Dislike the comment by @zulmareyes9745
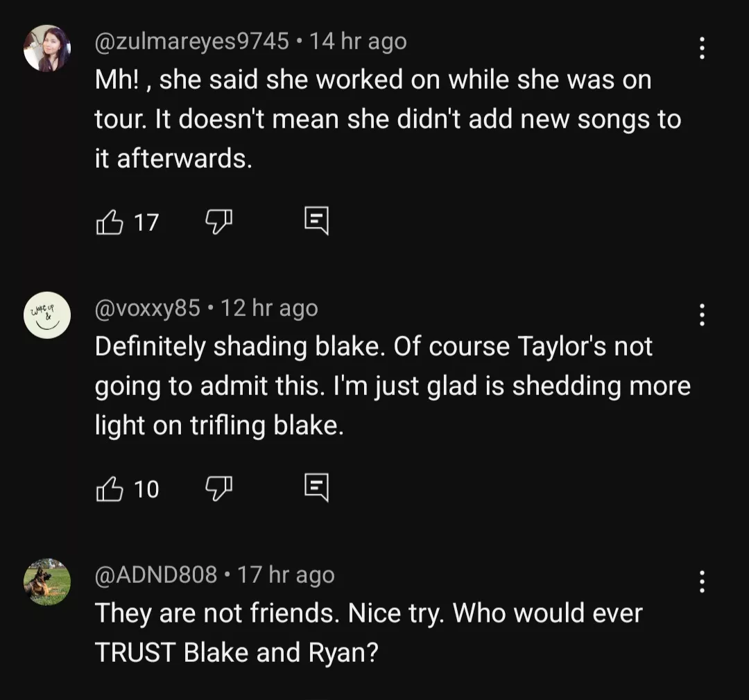The width and height of the screenshot is (749, 700). coord(218,222)
